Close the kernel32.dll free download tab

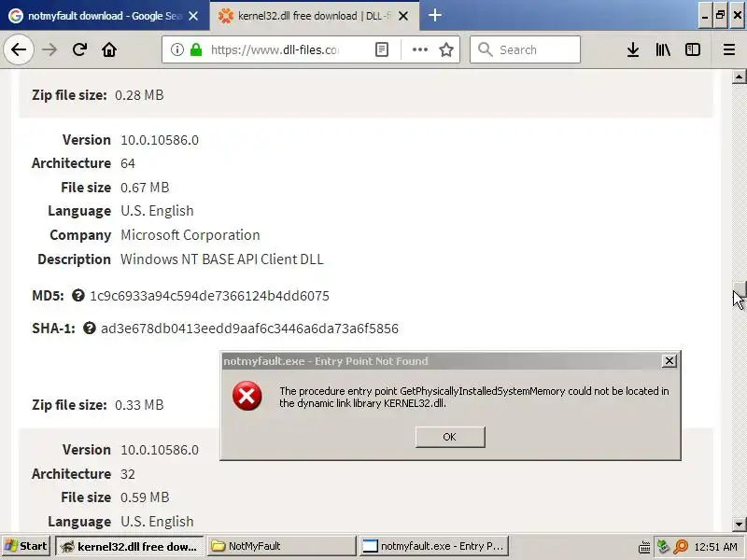(x=403, y=16)
